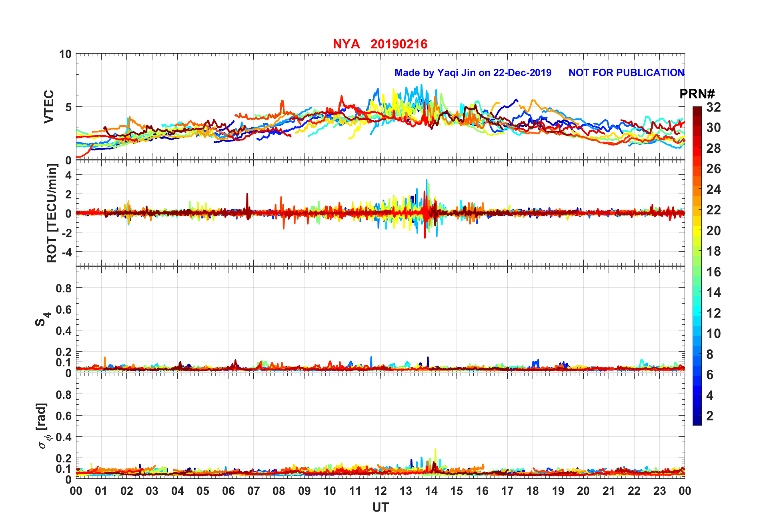Screen dimensions: 761x532
Task: Click the 'S4' y-axis label
Action: coord(42,319)
